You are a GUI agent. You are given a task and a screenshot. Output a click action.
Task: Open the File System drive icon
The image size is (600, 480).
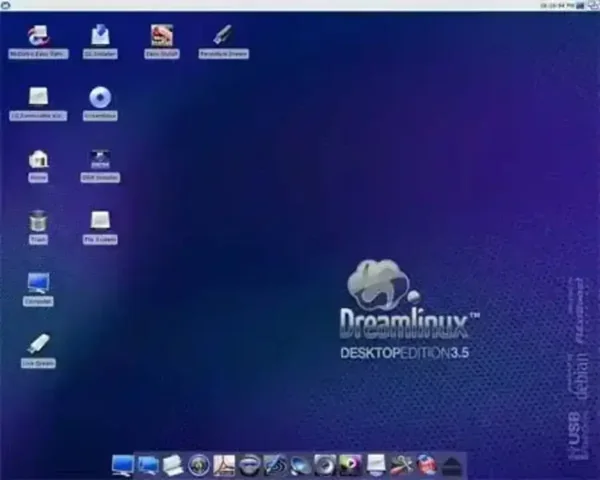(100, 220)
